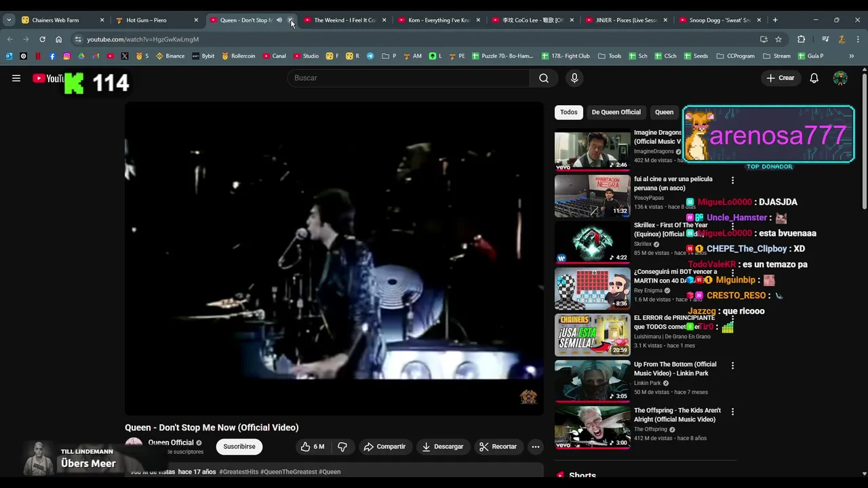
Task: Open the Extensions puzzle icon
Action: coord(801,39)
